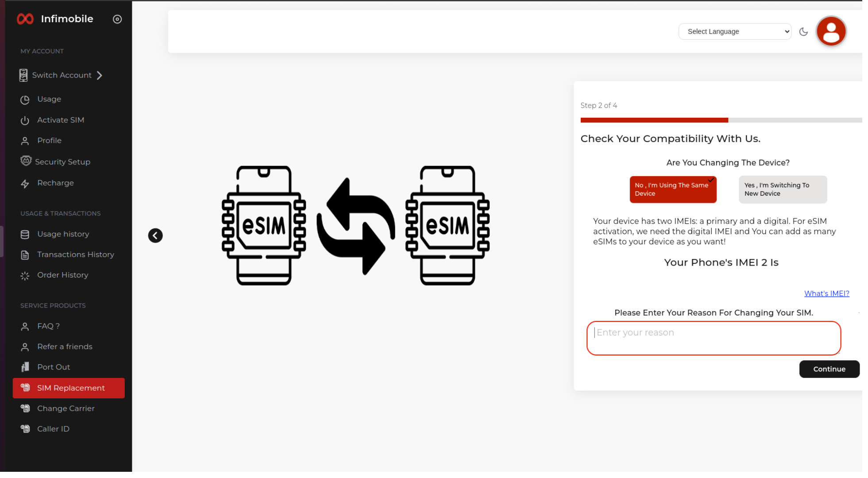This screenshot has height=478, width=868.
Task: Open the Switch Account menu item
Action: pos(62,76)
